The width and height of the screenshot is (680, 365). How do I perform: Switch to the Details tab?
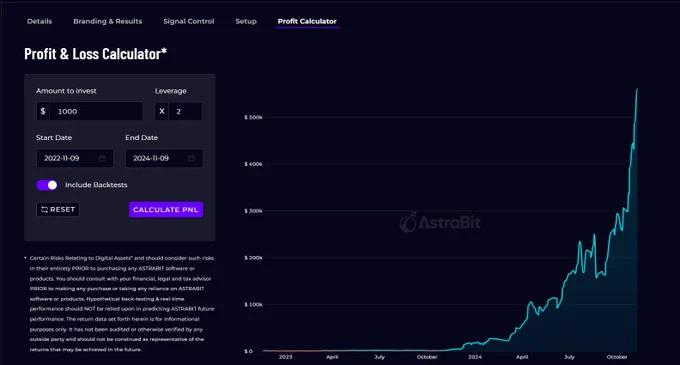[x=39, y=21]
